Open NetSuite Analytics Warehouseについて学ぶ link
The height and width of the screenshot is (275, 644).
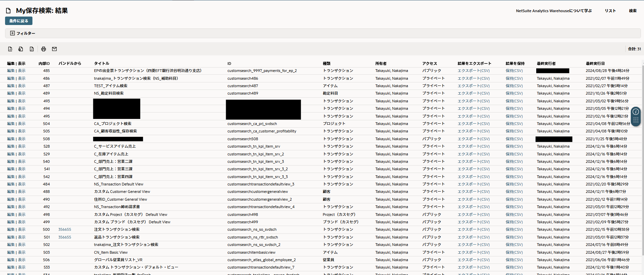[554, 11]
